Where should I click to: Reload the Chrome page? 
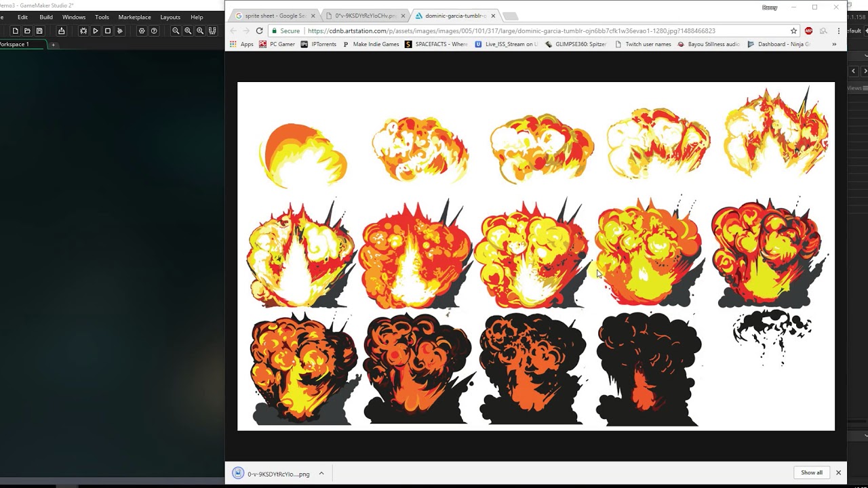259,30
